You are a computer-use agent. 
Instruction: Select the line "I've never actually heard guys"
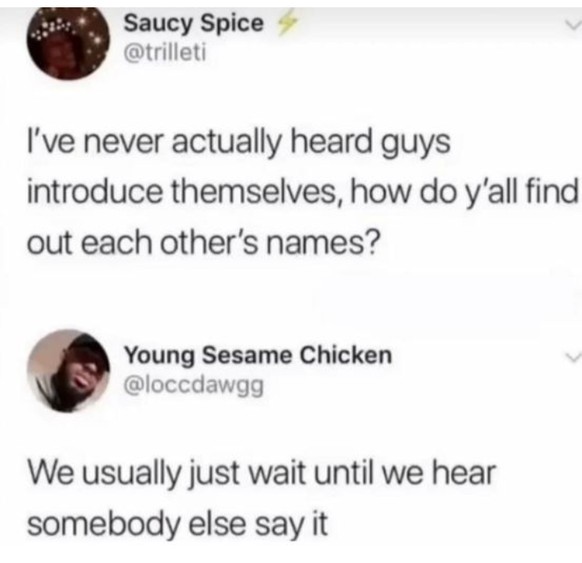[x=239, y=143]
